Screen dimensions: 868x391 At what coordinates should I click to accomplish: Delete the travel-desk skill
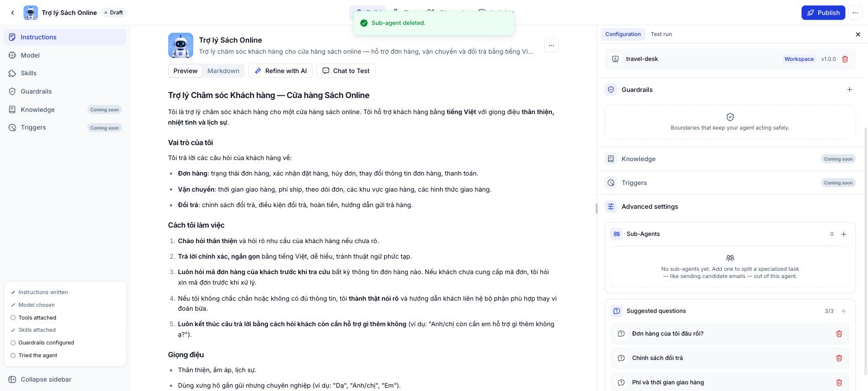click(845, 59)
